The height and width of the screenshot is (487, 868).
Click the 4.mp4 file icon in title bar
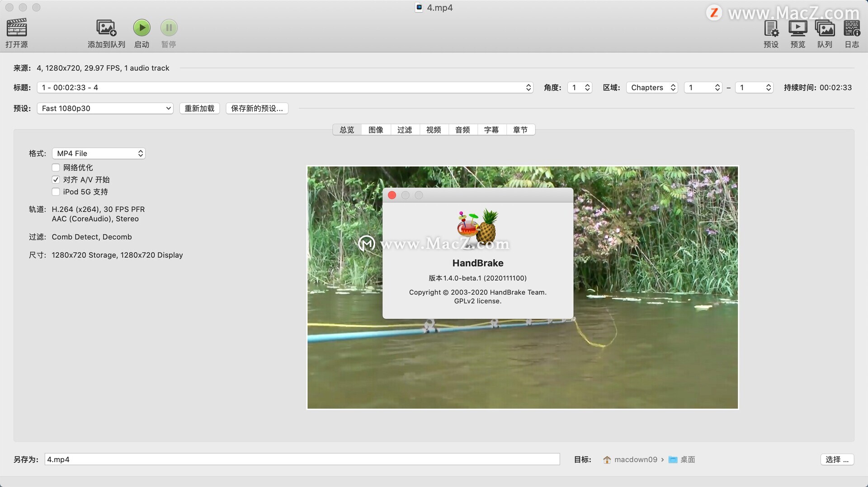pos(419,7)
